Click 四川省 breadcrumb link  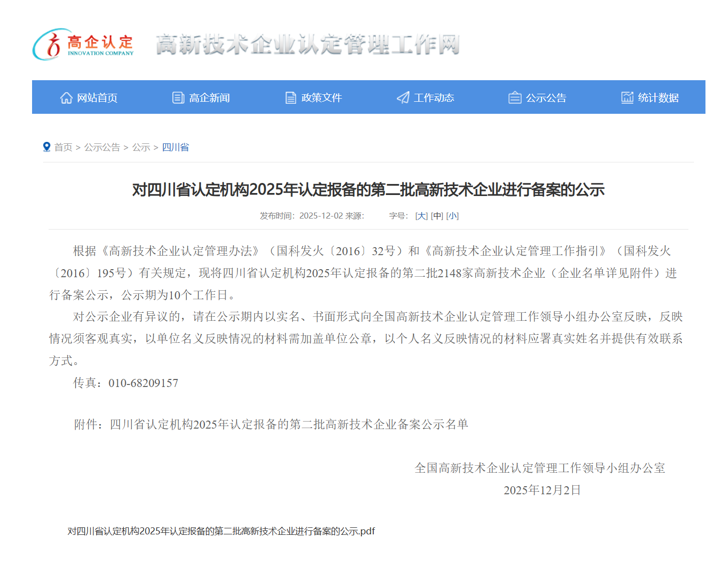tap(175, 147)
